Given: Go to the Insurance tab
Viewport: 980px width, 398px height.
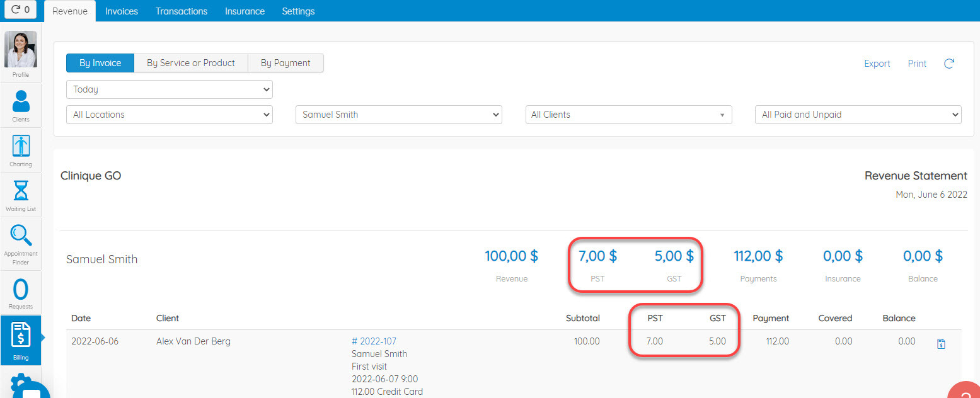Looking at the screenshot, I should (x=245, y=11).
